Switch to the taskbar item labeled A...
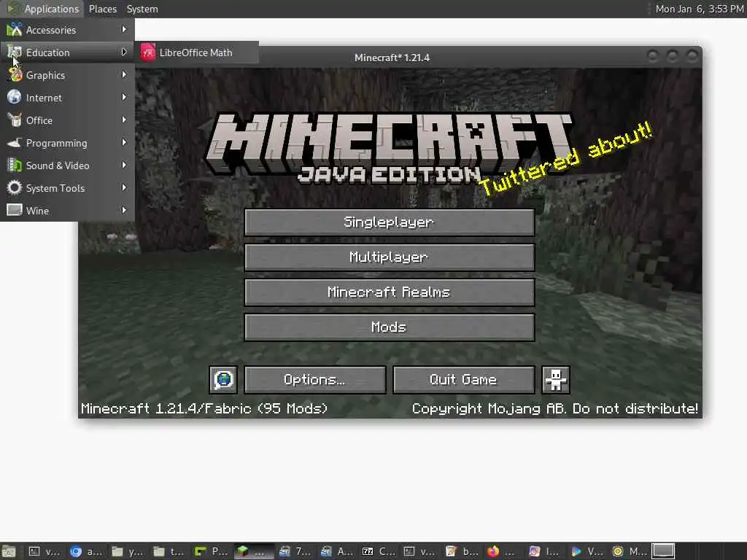This screenshot has width=747, height=560. [336, 551]
